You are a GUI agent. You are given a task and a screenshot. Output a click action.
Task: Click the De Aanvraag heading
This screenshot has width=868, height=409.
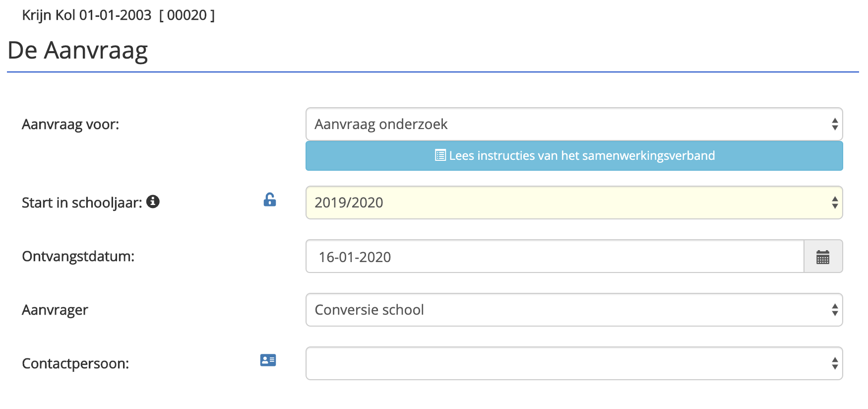78,50
